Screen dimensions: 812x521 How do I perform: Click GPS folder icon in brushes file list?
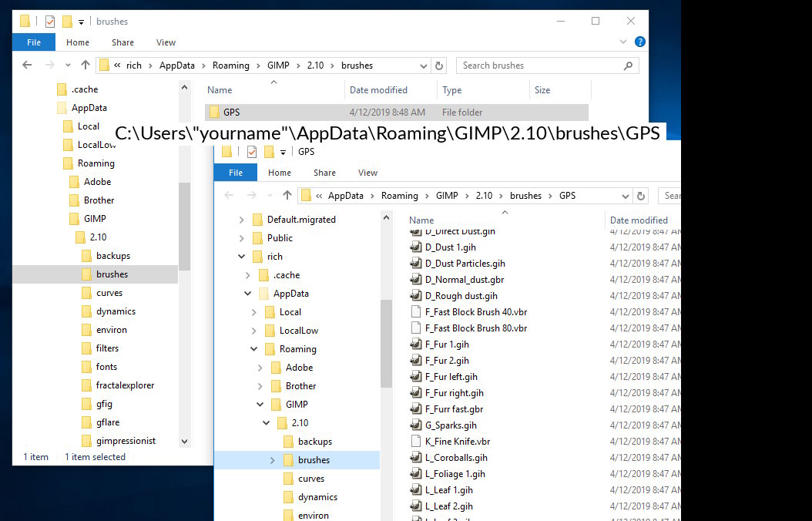[214, 112]
